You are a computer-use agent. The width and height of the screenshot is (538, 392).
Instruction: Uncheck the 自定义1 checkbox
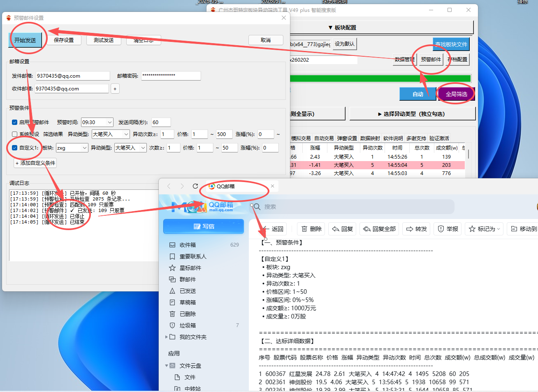[14, 148]
